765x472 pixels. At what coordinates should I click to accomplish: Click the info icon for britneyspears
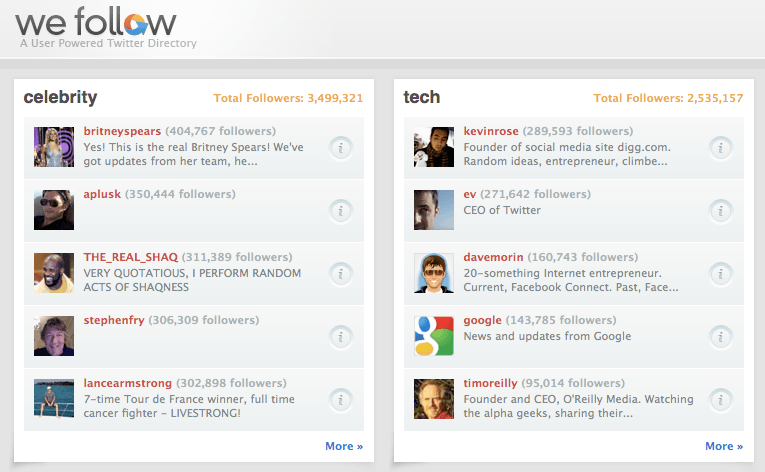click(341, 148)
